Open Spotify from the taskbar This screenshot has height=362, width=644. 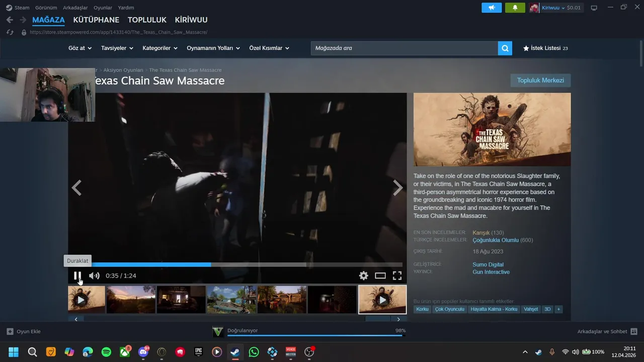[x=106, y=352]
